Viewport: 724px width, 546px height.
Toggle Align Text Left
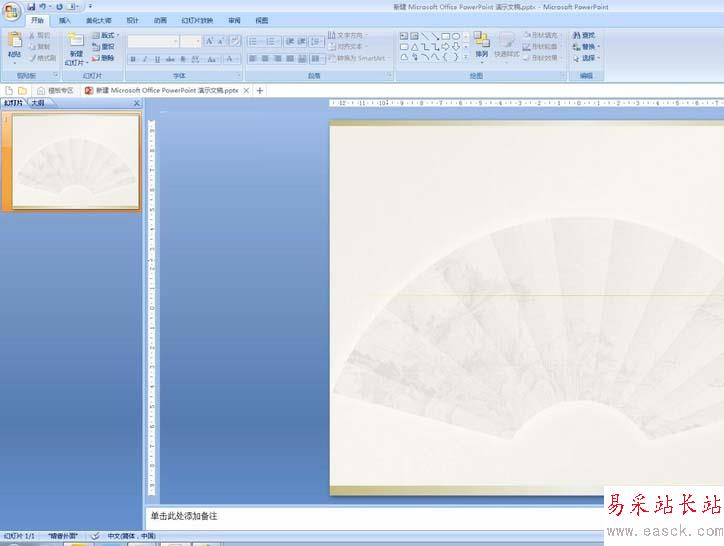(x=253, y=59)
